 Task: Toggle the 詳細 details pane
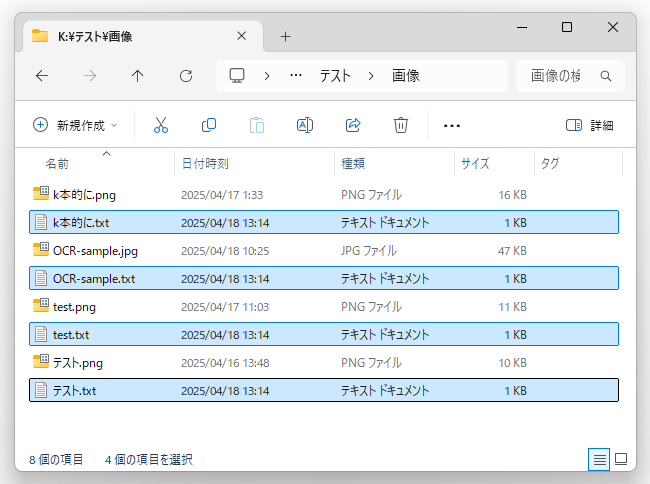coord(589,125)
